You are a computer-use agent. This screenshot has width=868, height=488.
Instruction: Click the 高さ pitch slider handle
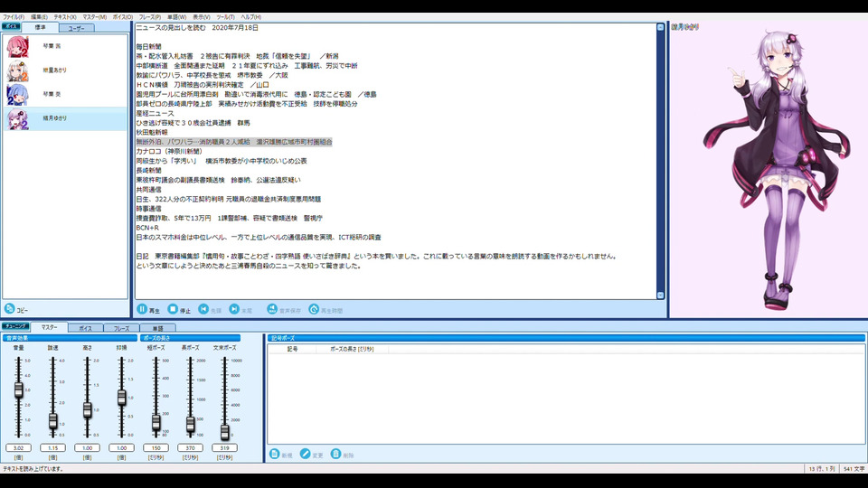[88, 410]
